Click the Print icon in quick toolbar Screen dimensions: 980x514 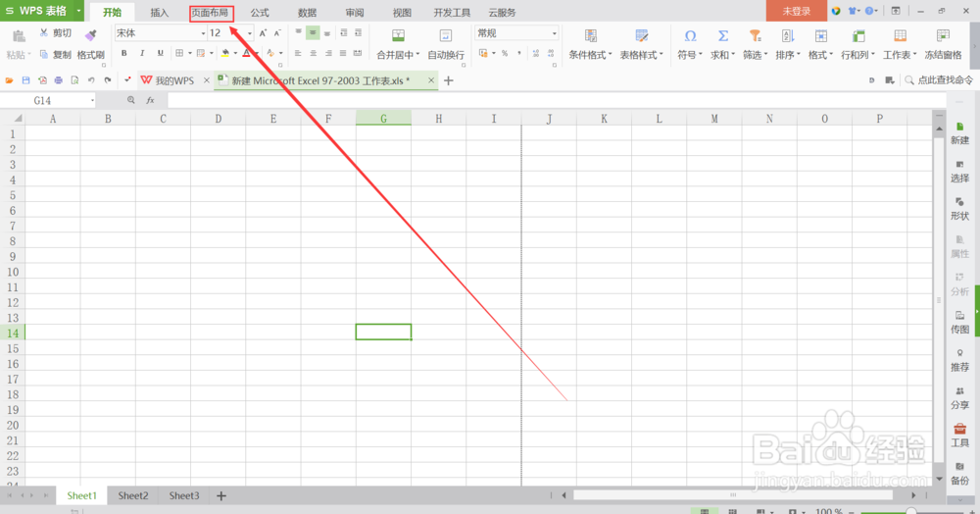point(58,80)
